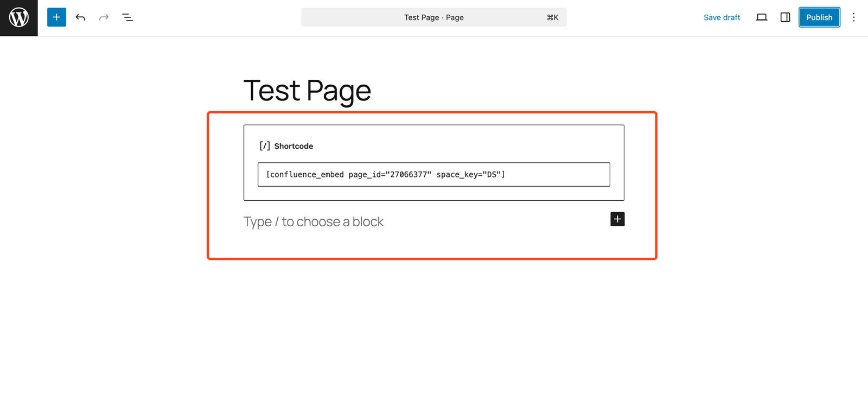The image size is (868, 401).
Task: Edit the Test Page title
Action: pyautogui.click(x=307, y=90)
